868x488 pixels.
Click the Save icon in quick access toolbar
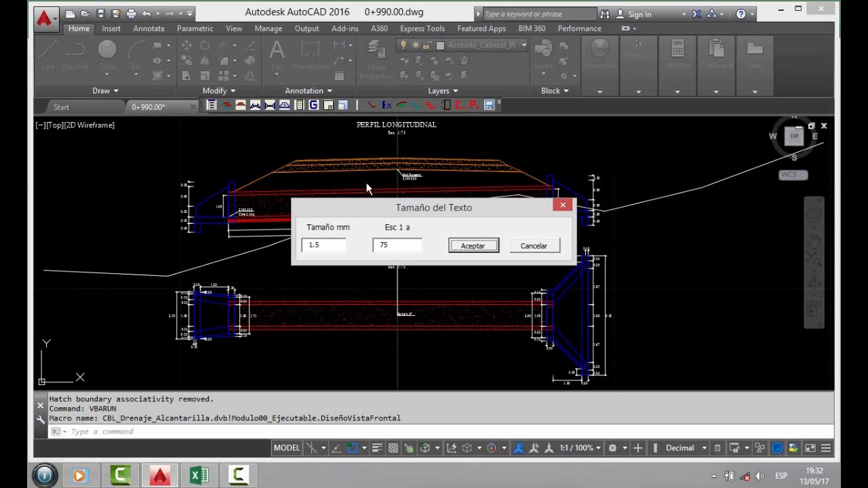pyautogui.click(x=100, y=14)
